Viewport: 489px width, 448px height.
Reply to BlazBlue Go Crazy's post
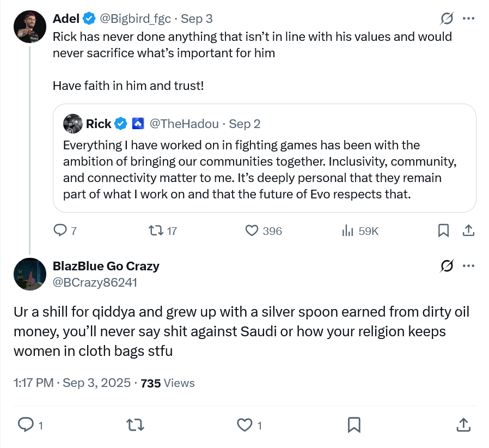[x=26, y=424]
